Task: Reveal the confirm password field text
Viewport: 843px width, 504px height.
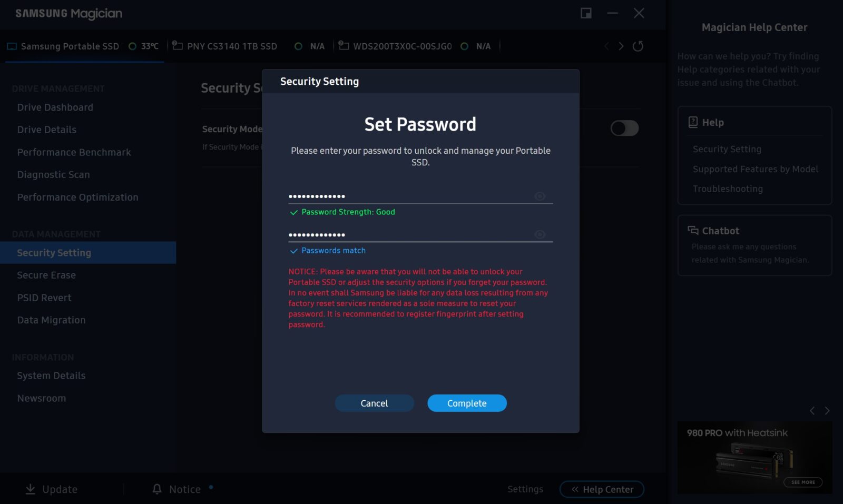Action: click(x=540, y=234)
